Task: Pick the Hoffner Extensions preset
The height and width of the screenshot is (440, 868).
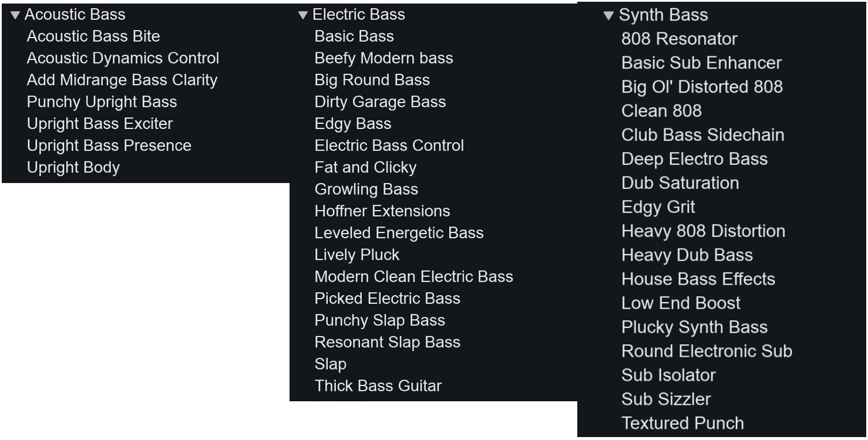Action: [x=382, y=211]
